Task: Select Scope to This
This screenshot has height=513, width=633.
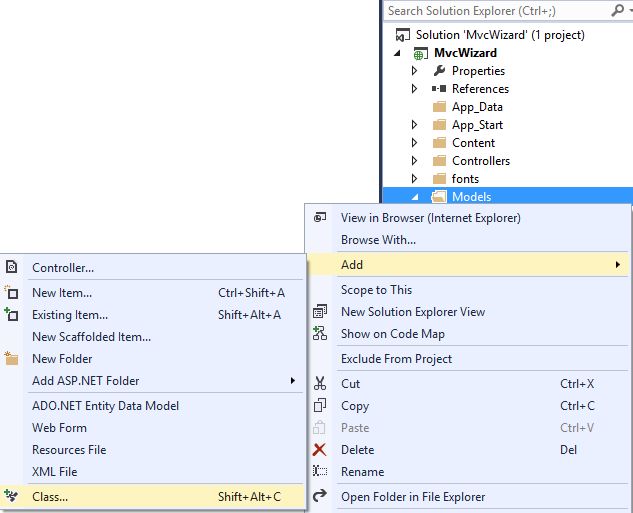Action: point(468,290)
